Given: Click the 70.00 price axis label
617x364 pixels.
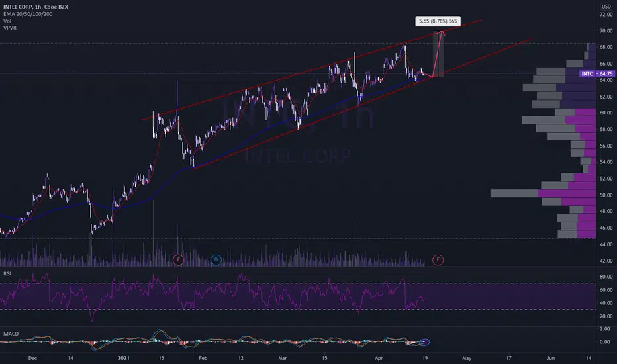Looking at the screenshot, I should (606, 30).
